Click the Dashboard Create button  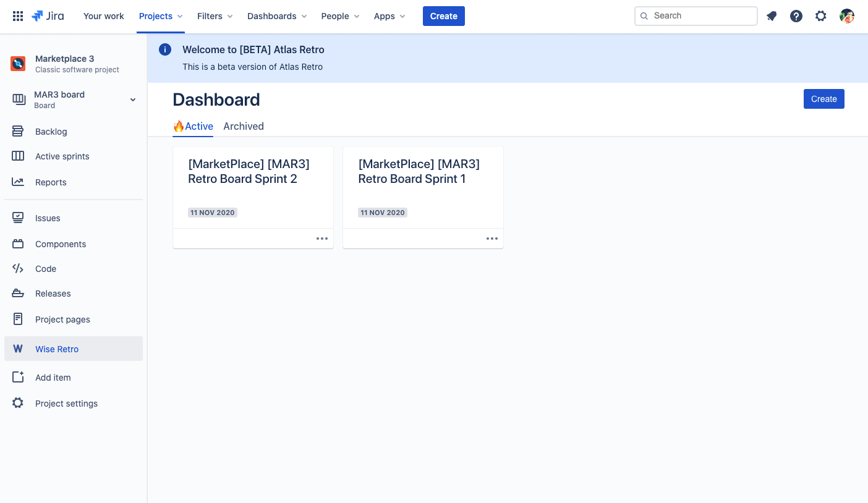point(824,99)
